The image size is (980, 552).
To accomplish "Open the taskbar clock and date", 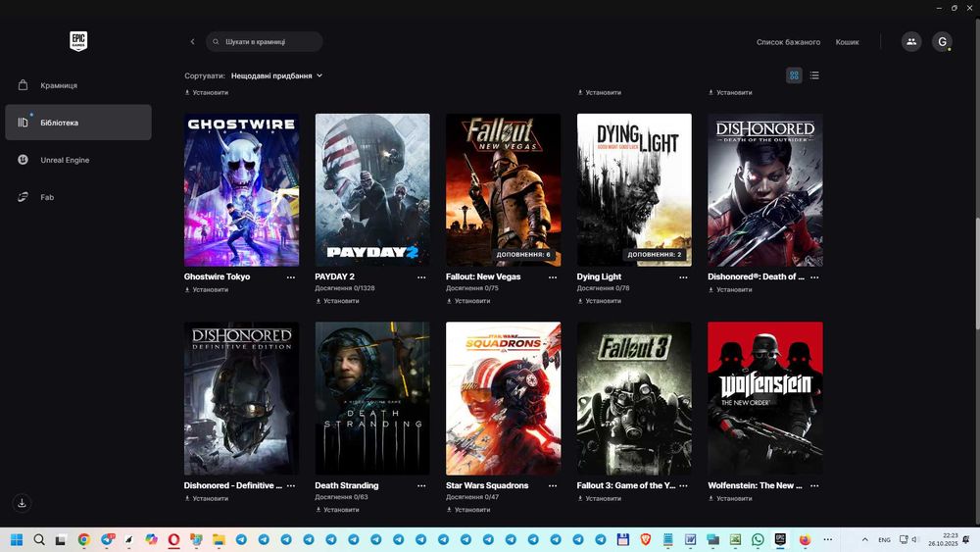I will (x=943, y=539).
